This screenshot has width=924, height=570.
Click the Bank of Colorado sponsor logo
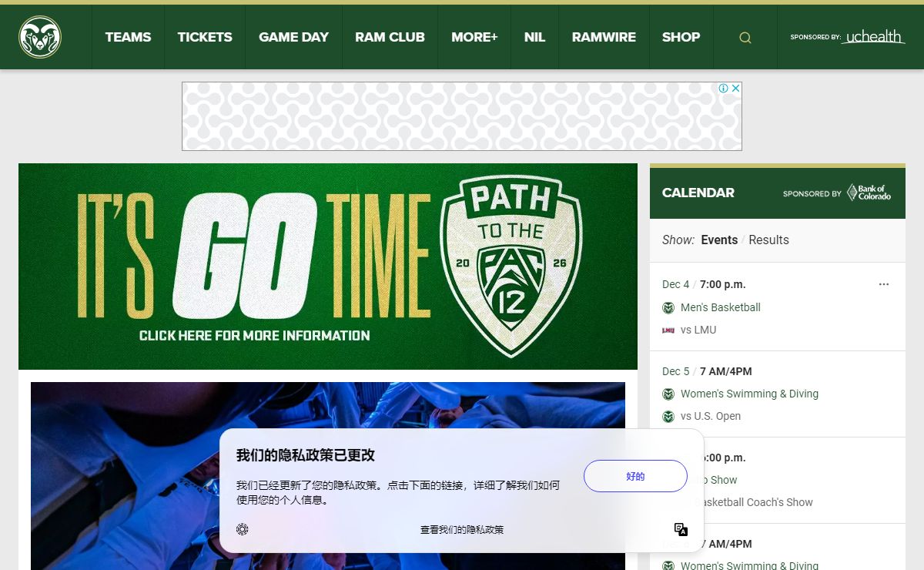coord(869,193)
